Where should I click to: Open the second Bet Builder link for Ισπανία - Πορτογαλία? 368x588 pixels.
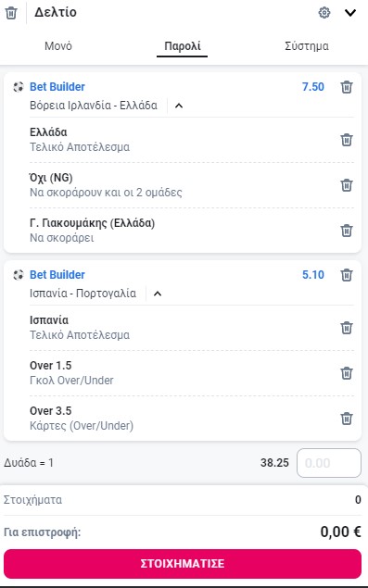[x=57, y=274]
